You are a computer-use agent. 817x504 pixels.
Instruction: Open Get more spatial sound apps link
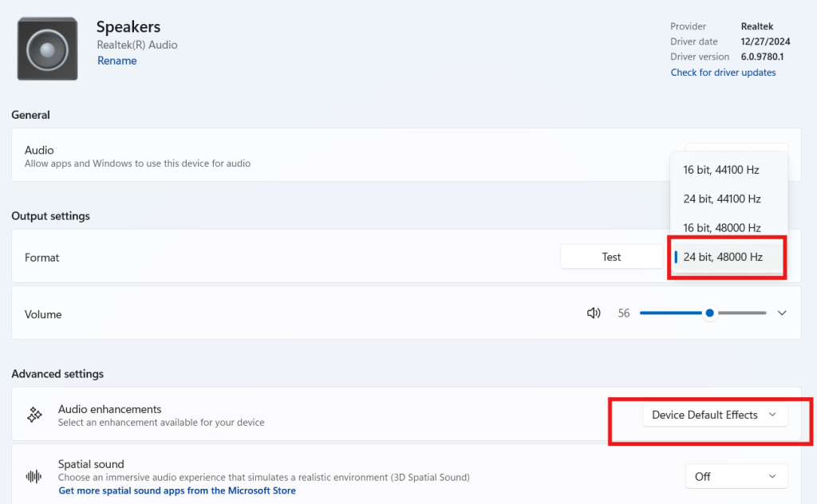point(177,490)
